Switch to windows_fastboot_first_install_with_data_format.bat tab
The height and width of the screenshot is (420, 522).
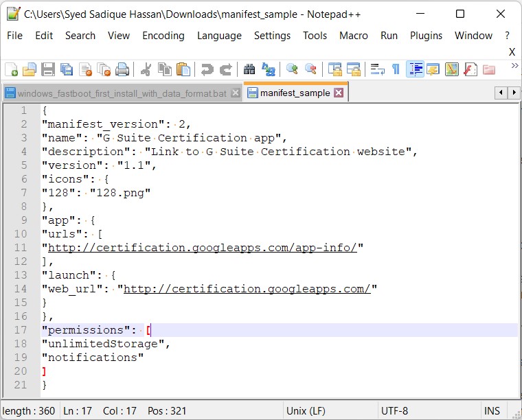click(122, 93)
